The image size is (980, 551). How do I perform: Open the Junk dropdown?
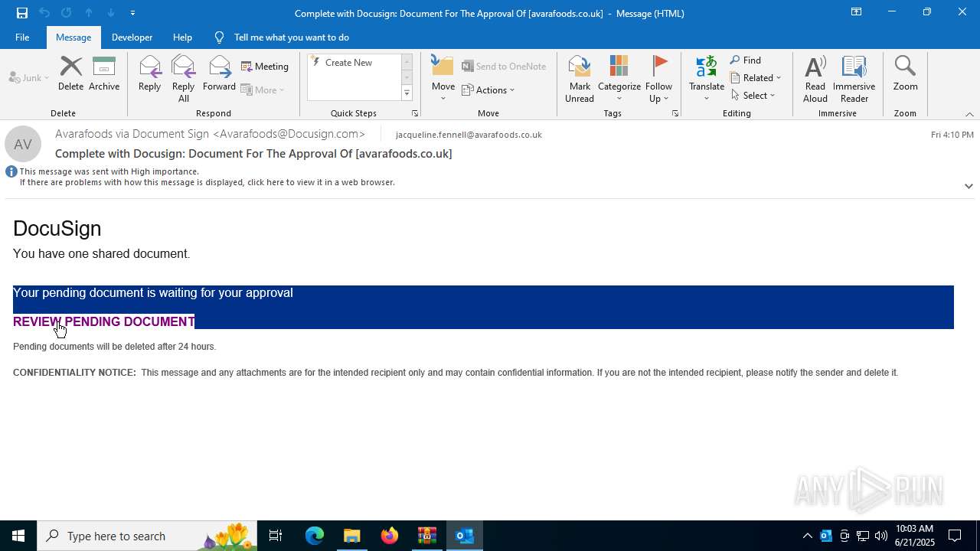tap(29, 78)
